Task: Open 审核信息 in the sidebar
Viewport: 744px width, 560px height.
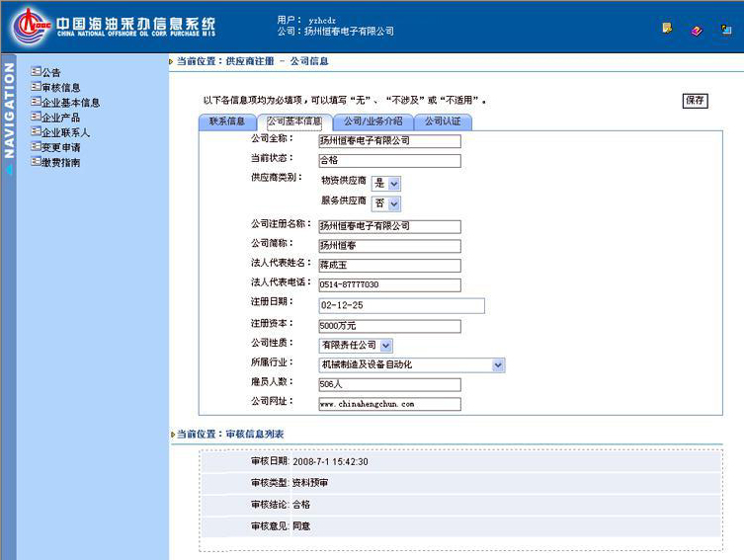Action: pos(61,88)
